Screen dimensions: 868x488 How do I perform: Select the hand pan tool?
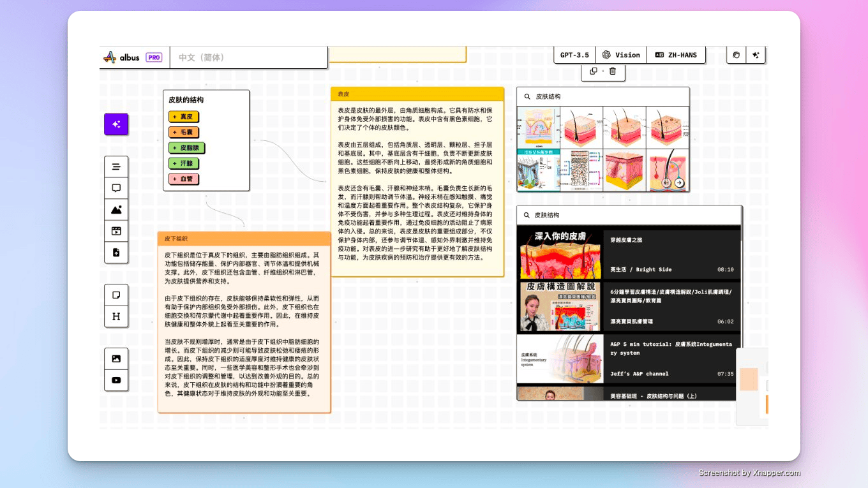click(736, 55)
